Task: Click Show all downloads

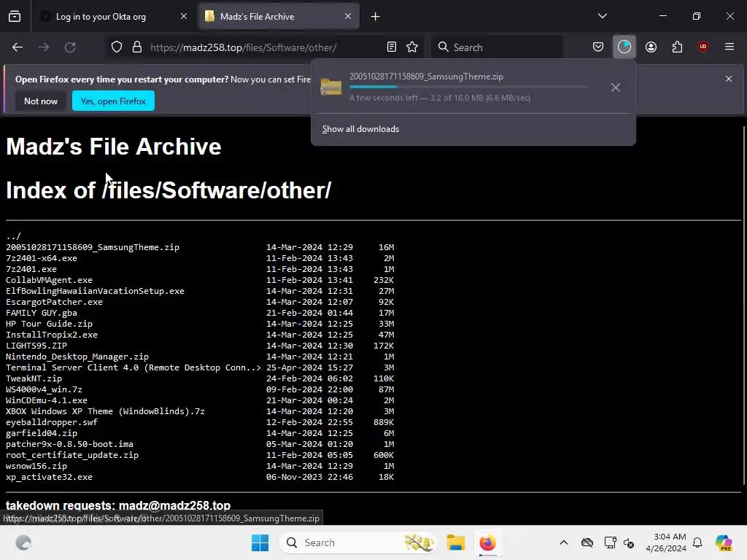Action: (360, 129)
